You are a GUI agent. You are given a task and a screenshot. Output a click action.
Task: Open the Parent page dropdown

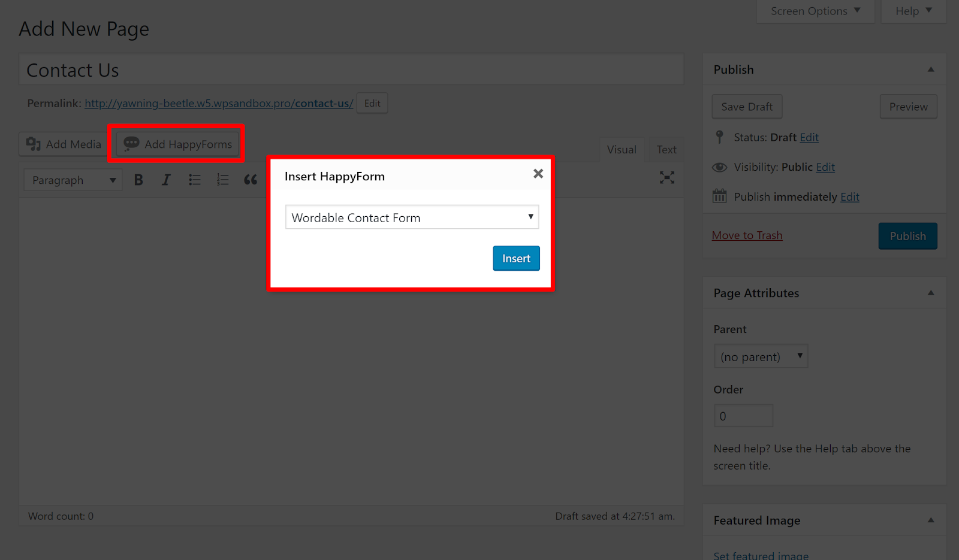(761, 356)
